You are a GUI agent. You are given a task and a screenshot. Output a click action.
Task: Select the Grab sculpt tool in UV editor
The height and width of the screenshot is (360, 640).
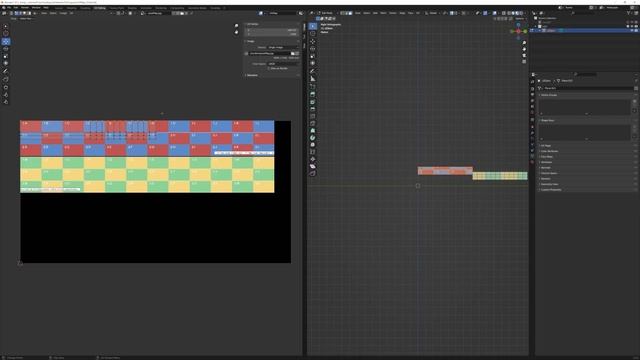coord(6,87)
